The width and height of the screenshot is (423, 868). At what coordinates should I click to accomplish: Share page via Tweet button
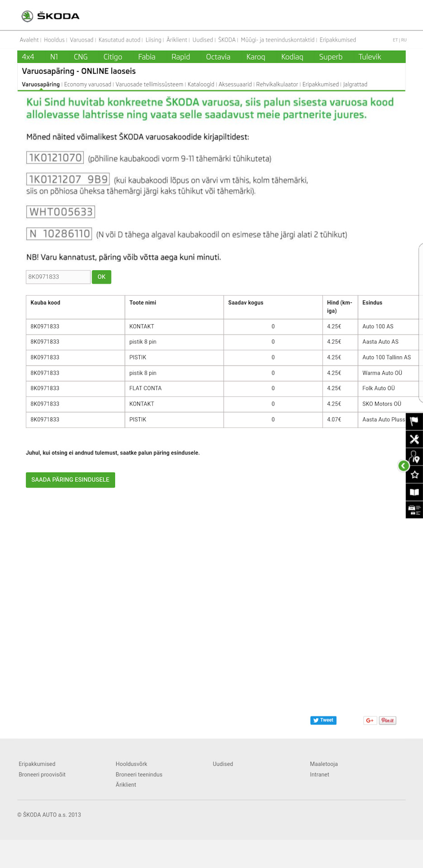coord(323,720)
